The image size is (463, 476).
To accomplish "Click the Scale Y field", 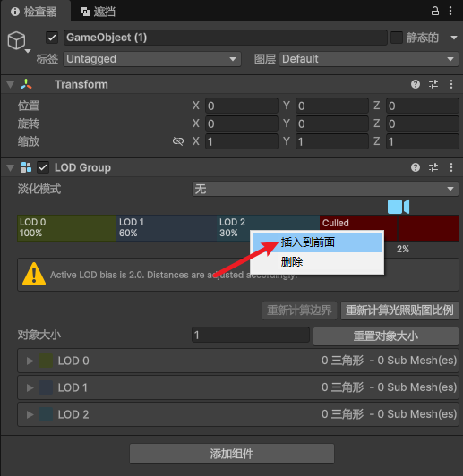I will tap(331, 141).
